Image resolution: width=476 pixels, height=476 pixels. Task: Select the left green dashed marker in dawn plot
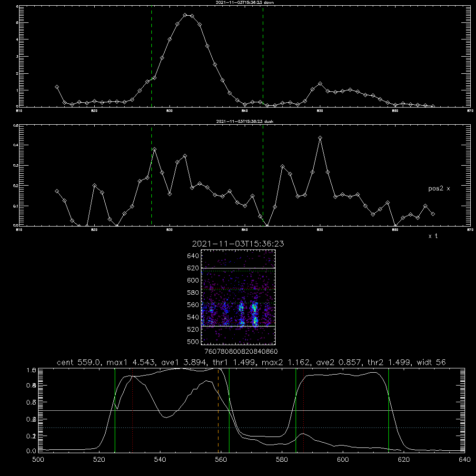[151, 57]
